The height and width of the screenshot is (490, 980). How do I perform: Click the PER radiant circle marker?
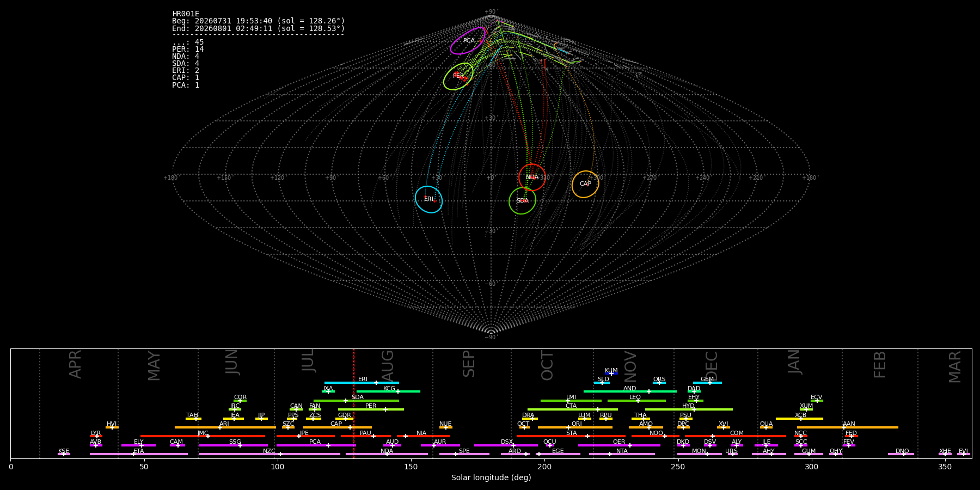458,76
